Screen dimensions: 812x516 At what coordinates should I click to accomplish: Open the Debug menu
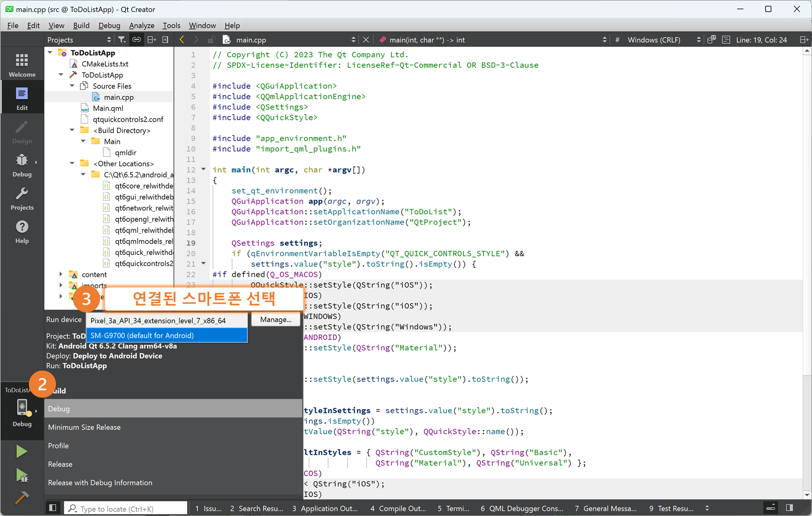(x=109, y=25)
